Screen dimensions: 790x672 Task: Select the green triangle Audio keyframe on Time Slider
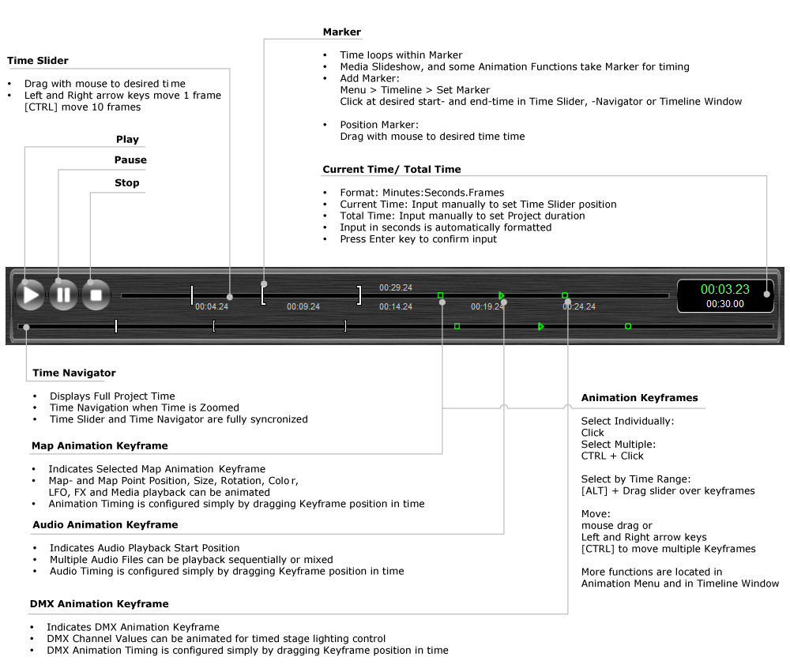(x=502, y=295)
